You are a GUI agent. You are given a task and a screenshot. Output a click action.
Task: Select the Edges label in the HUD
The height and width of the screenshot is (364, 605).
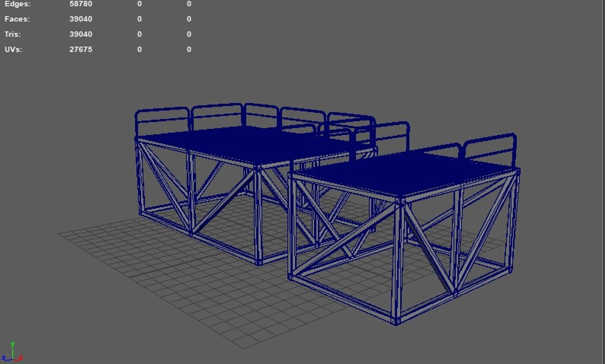tap(18, 4)
